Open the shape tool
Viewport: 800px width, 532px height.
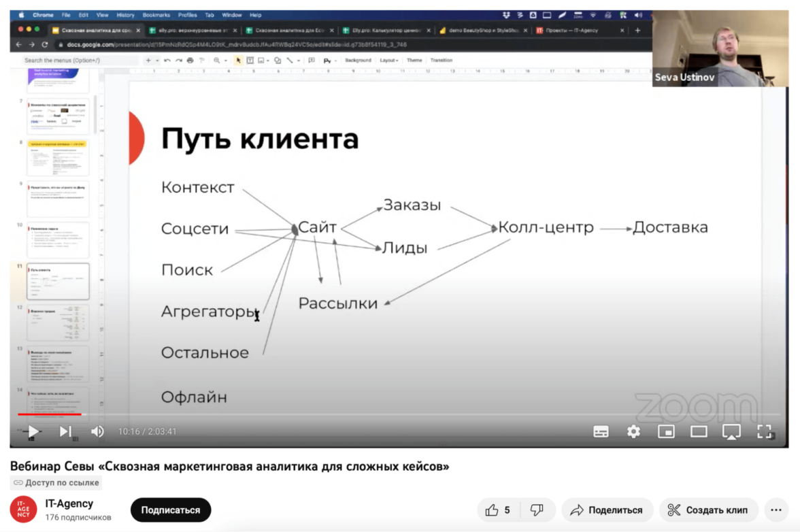coord(278,60)
